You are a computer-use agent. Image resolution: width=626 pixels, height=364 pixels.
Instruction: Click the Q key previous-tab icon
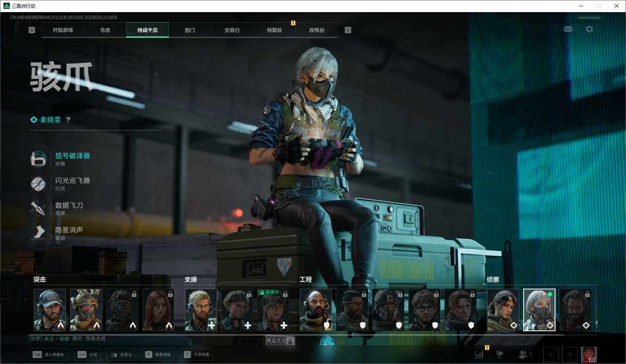pyautogui.click(x=32, y=30)
